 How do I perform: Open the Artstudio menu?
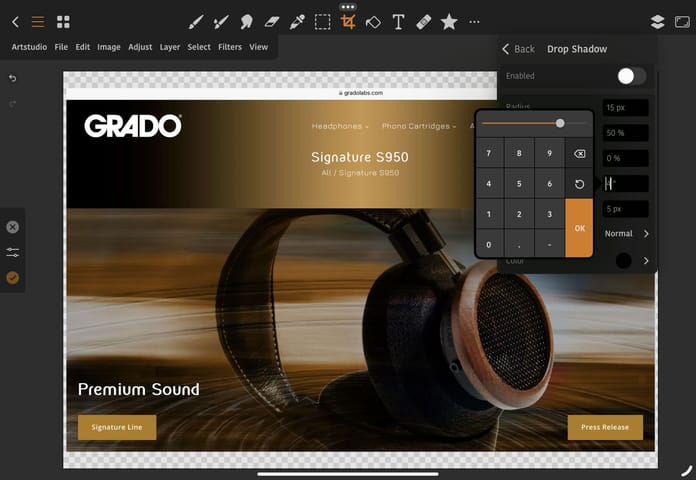[x=29, y=47]
